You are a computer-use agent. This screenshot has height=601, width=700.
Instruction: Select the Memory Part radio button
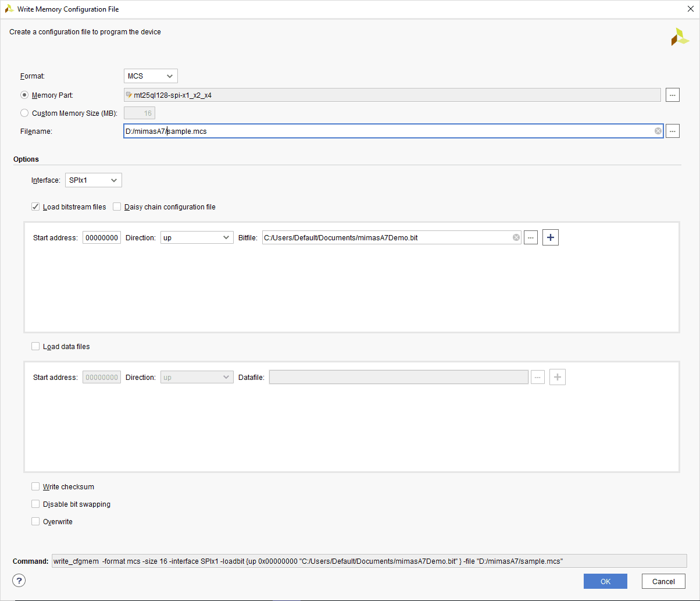[x=24, y=95]
